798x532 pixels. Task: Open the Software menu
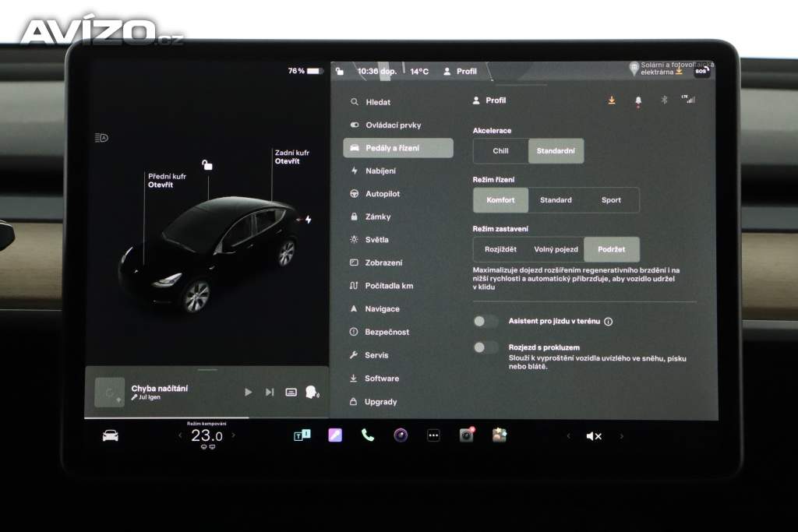point(374,379)
